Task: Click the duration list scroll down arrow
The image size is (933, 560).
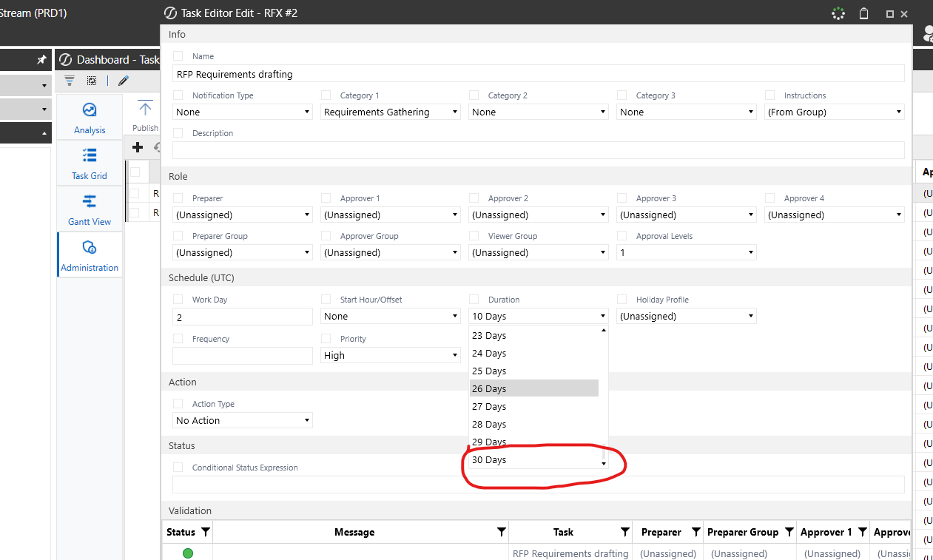Action: click(x=604, y=464)
